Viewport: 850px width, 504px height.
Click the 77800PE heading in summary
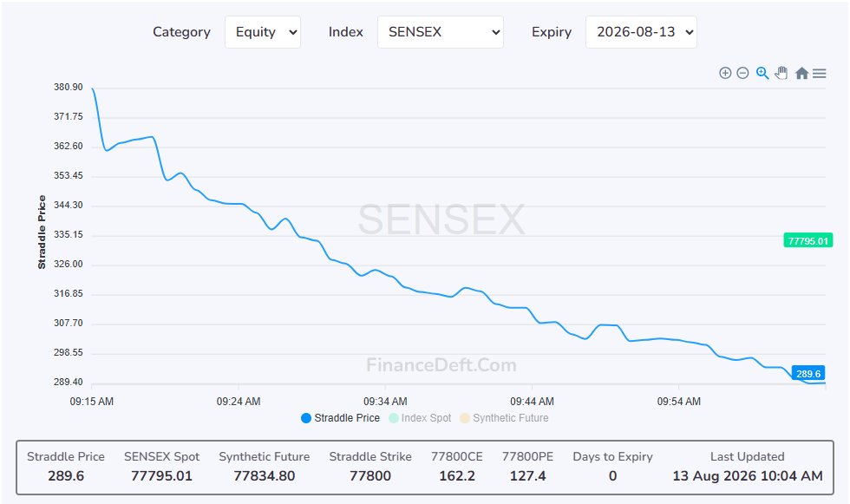pos(528,456)
